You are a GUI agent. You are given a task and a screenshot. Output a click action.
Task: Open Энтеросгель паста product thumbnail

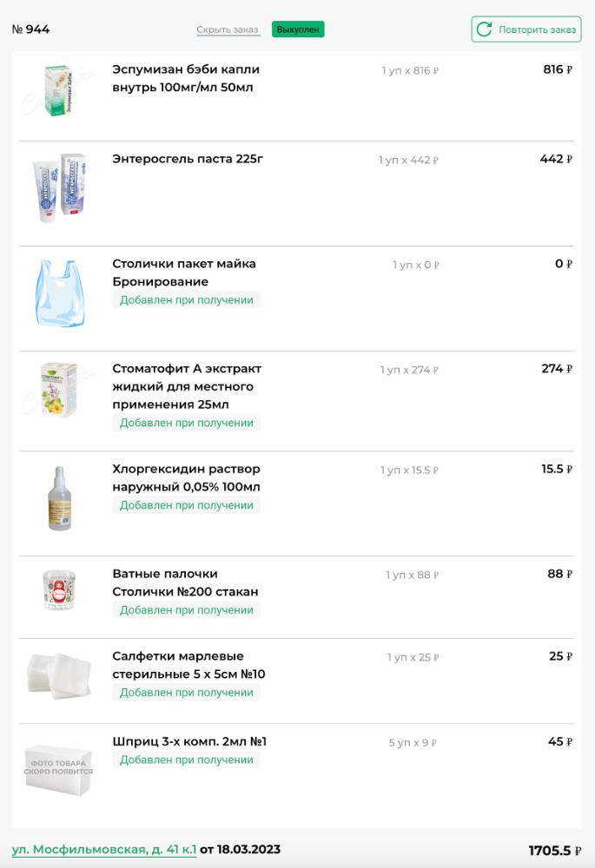(x=59, y=187)
